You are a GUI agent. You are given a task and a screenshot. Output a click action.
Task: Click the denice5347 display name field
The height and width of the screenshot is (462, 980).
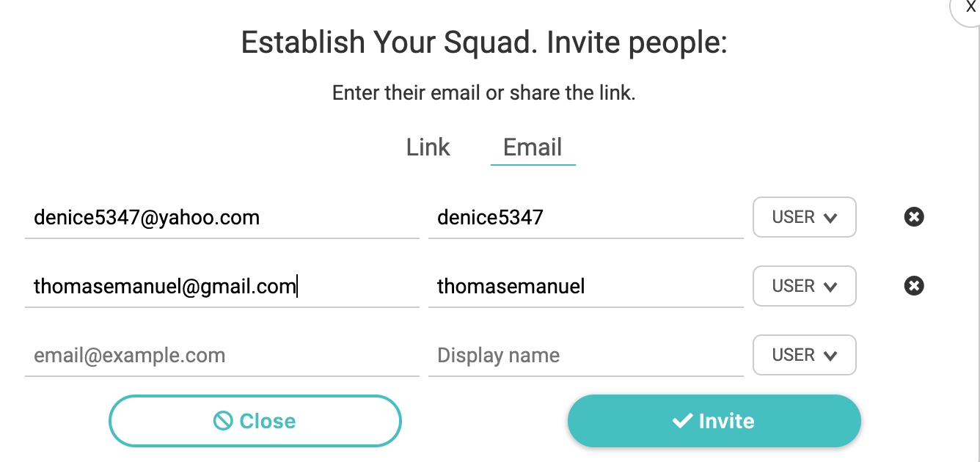click(x=585, y=218)
